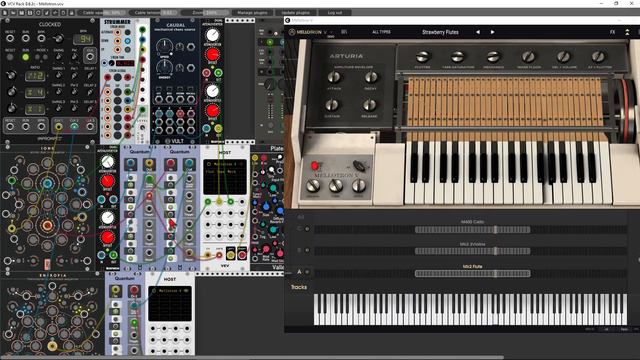Switch to the Tracks tab

[x=298, y=287]
